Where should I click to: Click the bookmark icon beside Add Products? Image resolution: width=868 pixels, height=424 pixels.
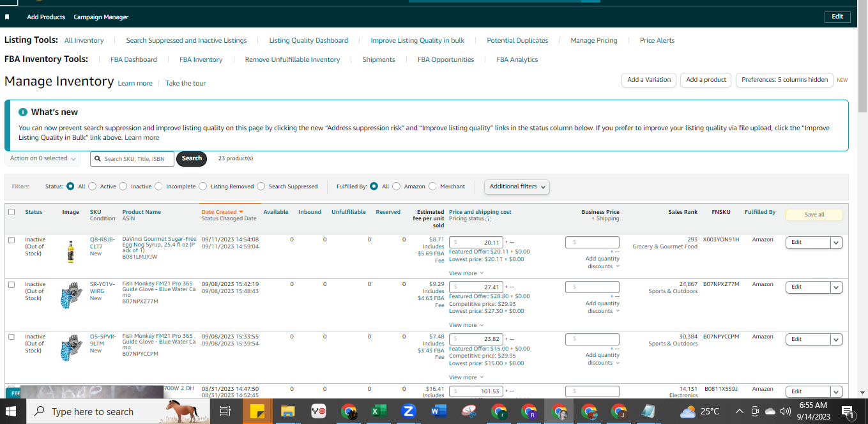[x=7, y=17]
